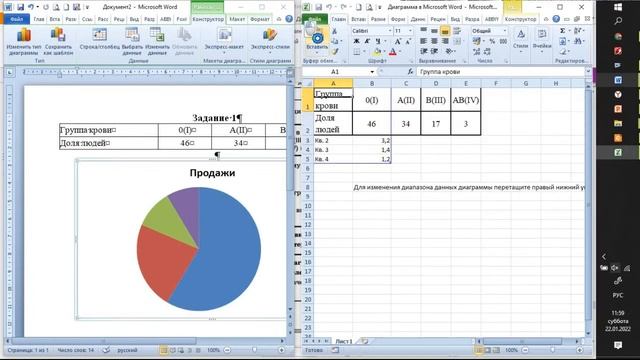Screen dimensions: 640x360
Task: Open Конструктор tab in Word
Action: point(208,19)
